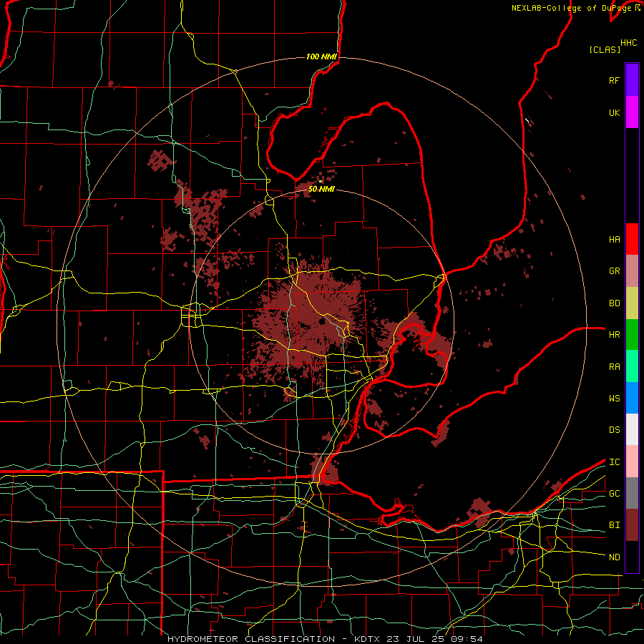This screenshot has width=644, height=644.
Task: Click the magenta UK legend color swatch
Action: [x=632, y=112]
